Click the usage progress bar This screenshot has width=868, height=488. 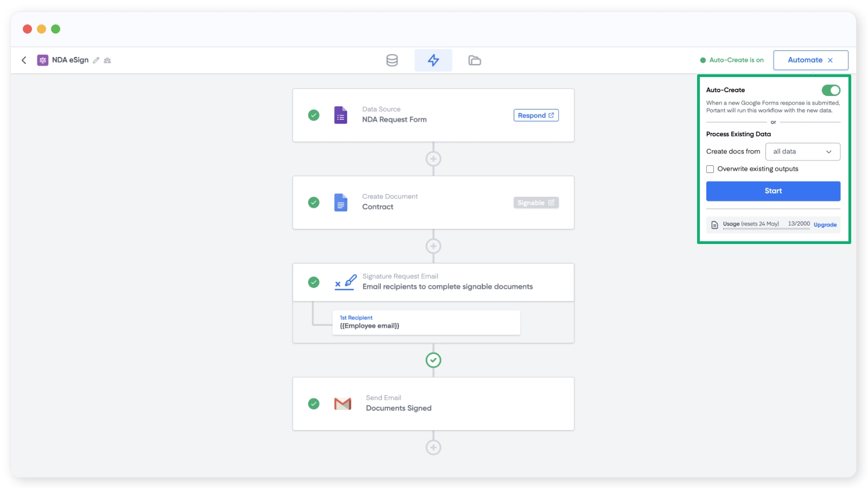[x=766, y=229]
